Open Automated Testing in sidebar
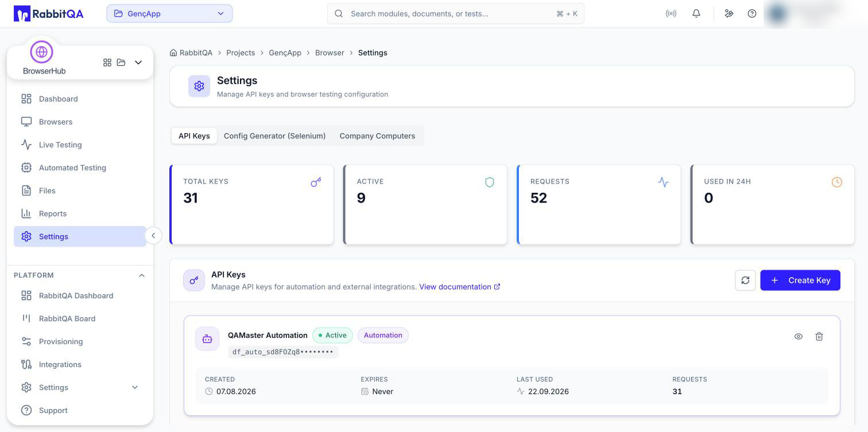The width and height of the screenshot is (868, 432). 80,168
